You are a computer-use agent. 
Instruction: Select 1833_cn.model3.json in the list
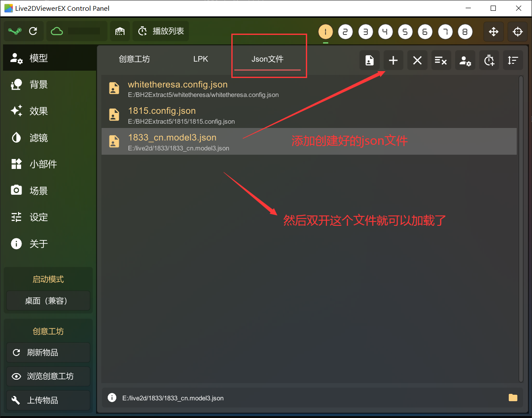tap(309, 141)
